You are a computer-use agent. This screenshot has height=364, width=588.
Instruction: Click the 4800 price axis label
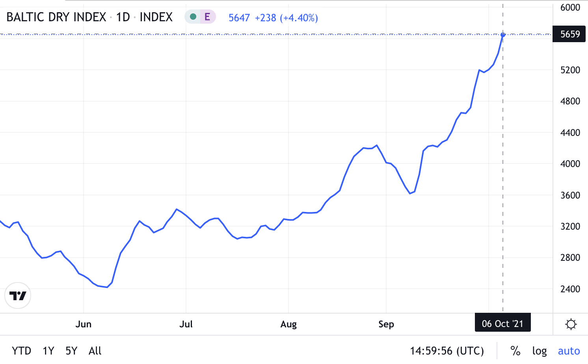(x=570, y=101)
